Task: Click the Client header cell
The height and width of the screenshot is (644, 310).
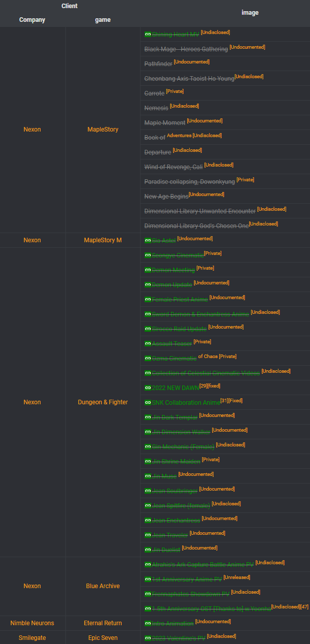Action: pyautogui.click(x=70, y=6)
